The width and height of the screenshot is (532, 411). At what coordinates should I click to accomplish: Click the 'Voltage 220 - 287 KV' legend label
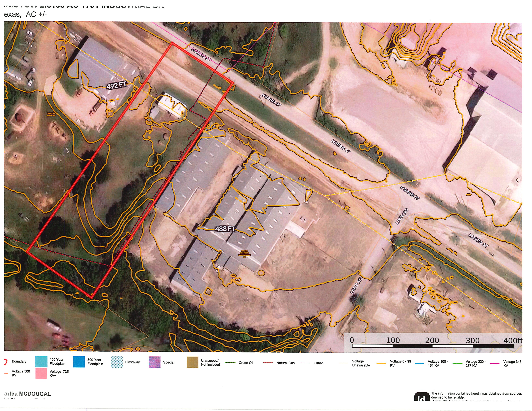476,363
